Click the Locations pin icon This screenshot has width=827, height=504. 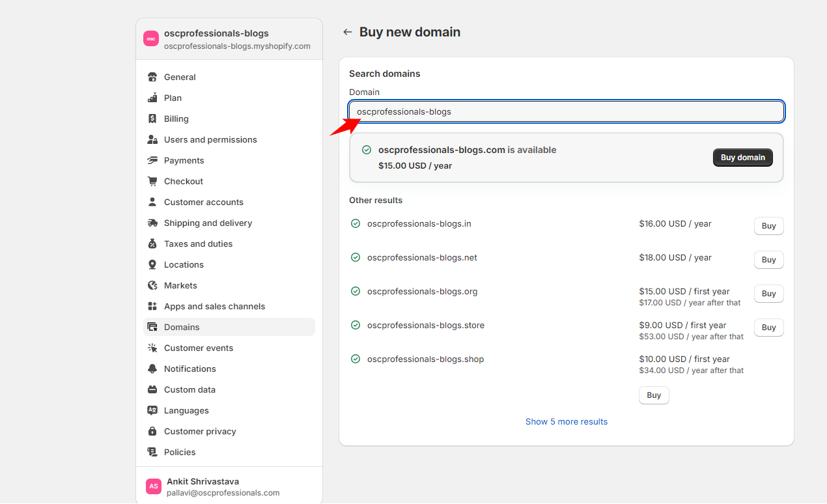[152, 264]
